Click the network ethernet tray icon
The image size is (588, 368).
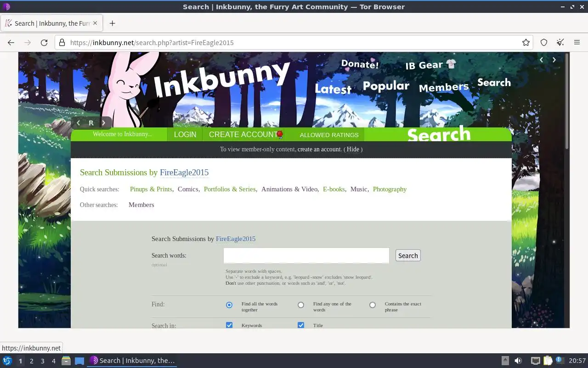pos(535,361)
